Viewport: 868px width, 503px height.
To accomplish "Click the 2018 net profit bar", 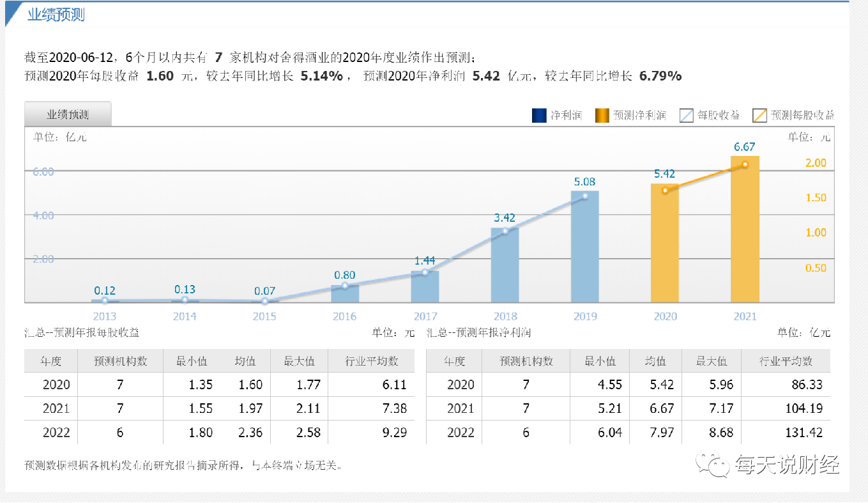I will coord(505,265).
